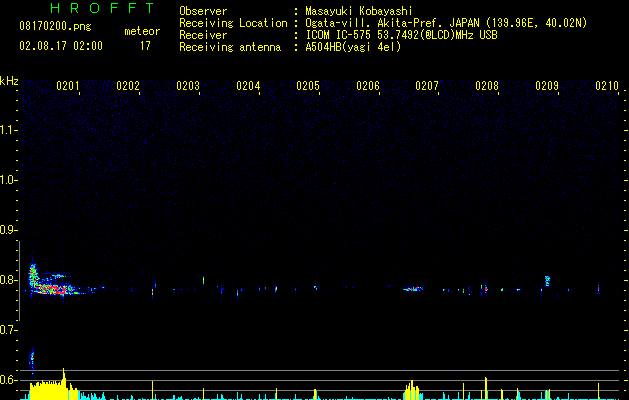Click the 0203 time marker
Screen dimensions: 629x400
point(188,86)
